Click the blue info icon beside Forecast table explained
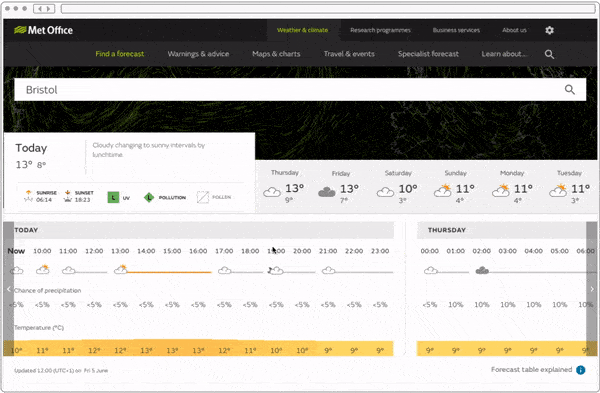The height and width of the screenshot is (393, 600). (580, 370)
